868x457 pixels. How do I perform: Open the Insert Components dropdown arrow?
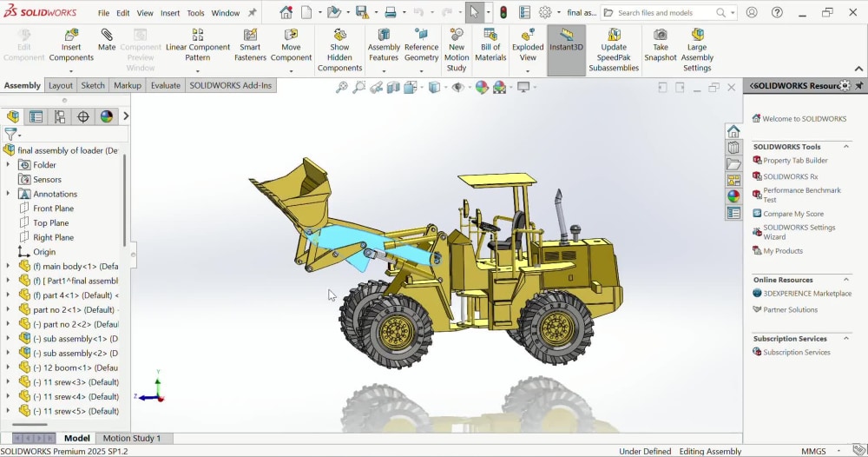click(71, 71)
